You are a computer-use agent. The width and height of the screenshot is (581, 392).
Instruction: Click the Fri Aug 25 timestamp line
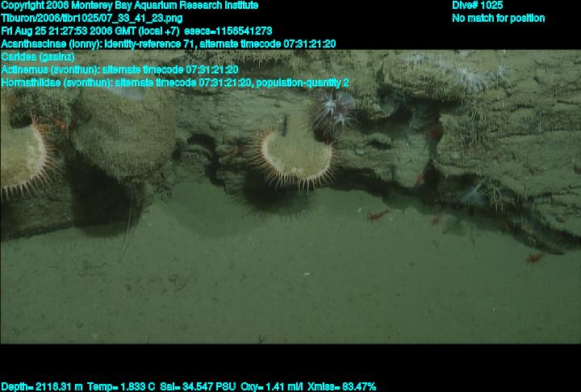click(136, 31)
